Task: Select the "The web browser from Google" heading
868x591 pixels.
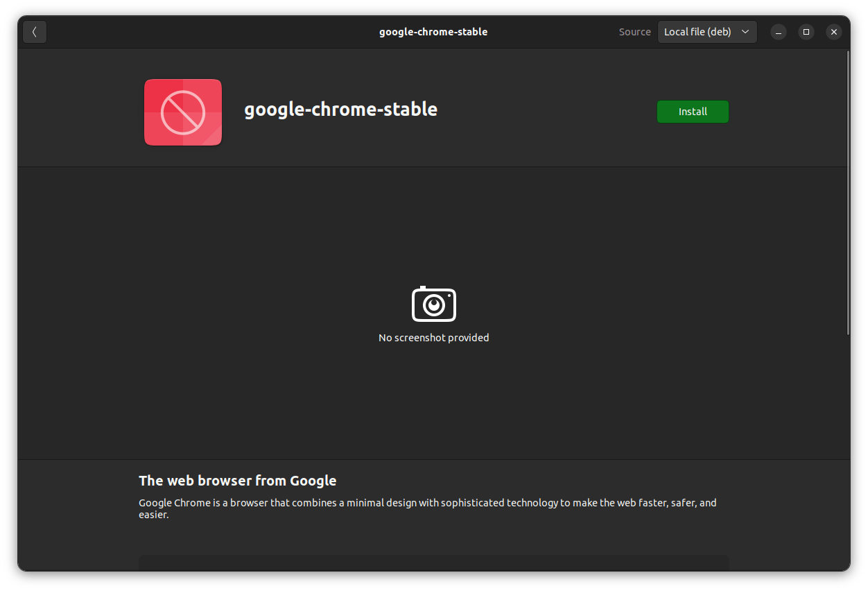Action: 238,480
